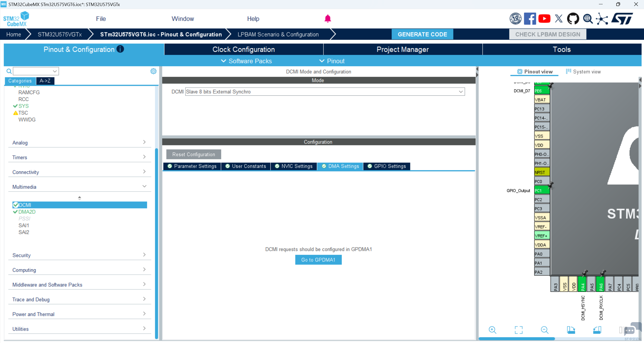
Task: Open the GitHub icon link
Action: 573,19
